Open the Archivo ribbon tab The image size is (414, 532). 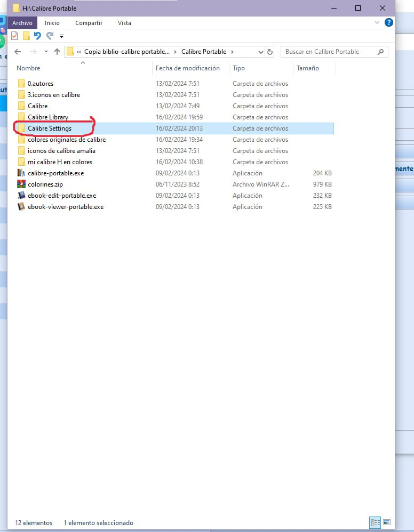pos(22,23)
